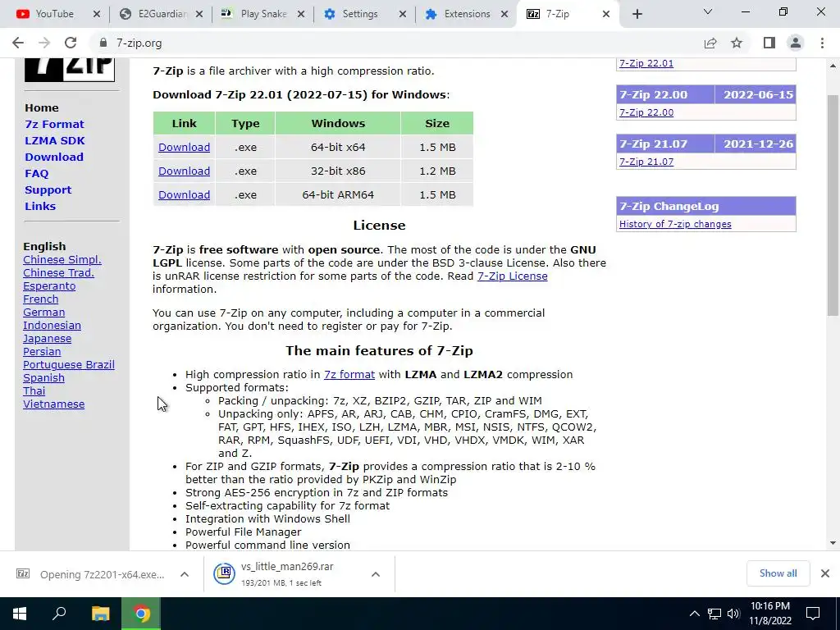Open the Support page
The image size is (840, 630).
[48, 190]
